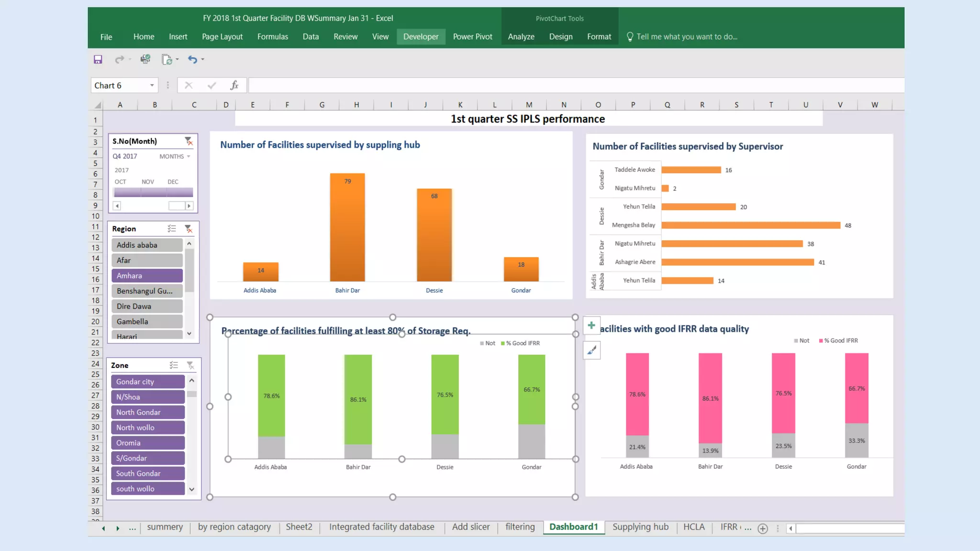980x551 pixels.
Task: Open the Undo history dropdown arrow
Action: click(203, 59)
